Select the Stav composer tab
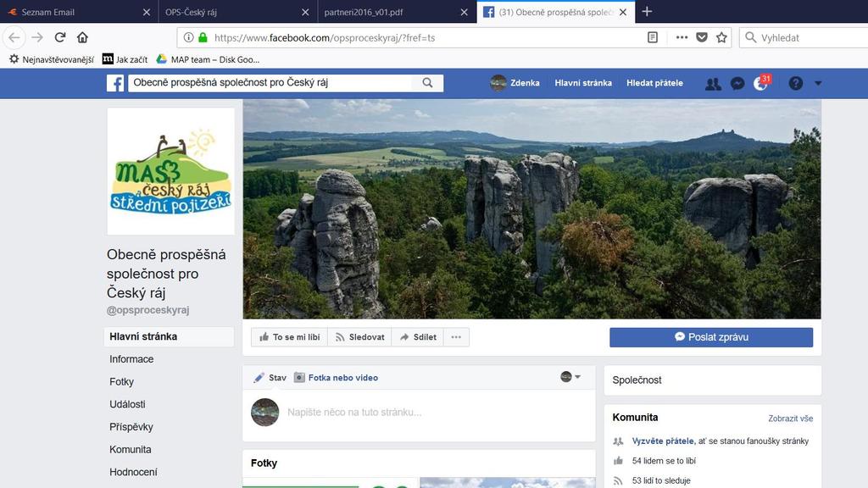Viewport: 868px width, 488px height. click(270, 377)
